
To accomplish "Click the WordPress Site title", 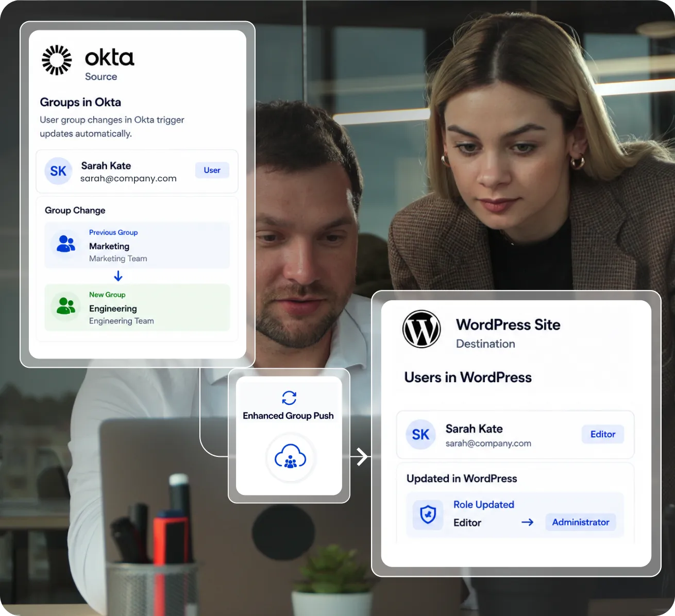I will [508, 325].
